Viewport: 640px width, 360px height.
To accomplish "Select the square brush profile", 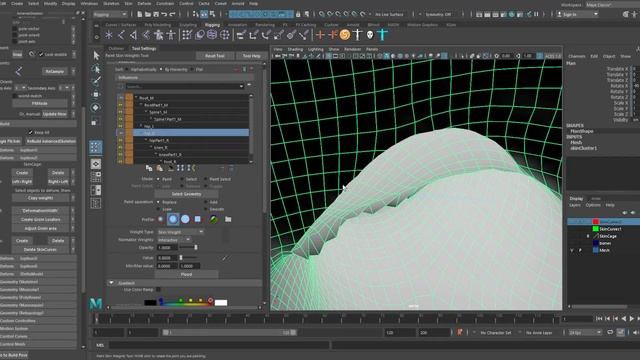I will 198,219.
